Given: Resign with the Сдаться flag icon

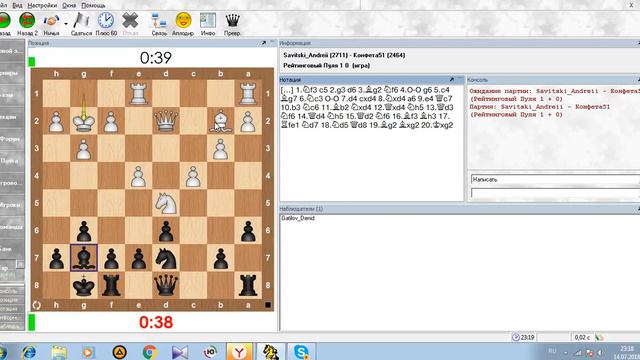Looking at the screenshot, I should [81, 24].
